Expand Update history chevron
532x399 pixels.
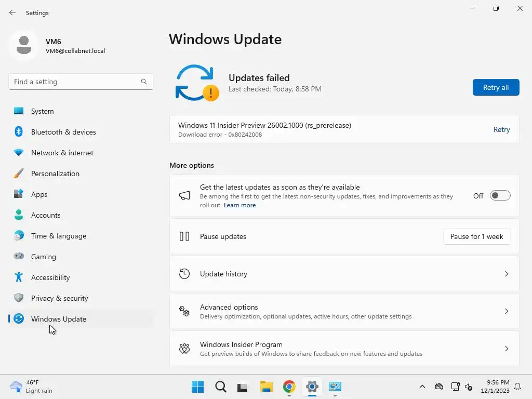pos(507,274)
